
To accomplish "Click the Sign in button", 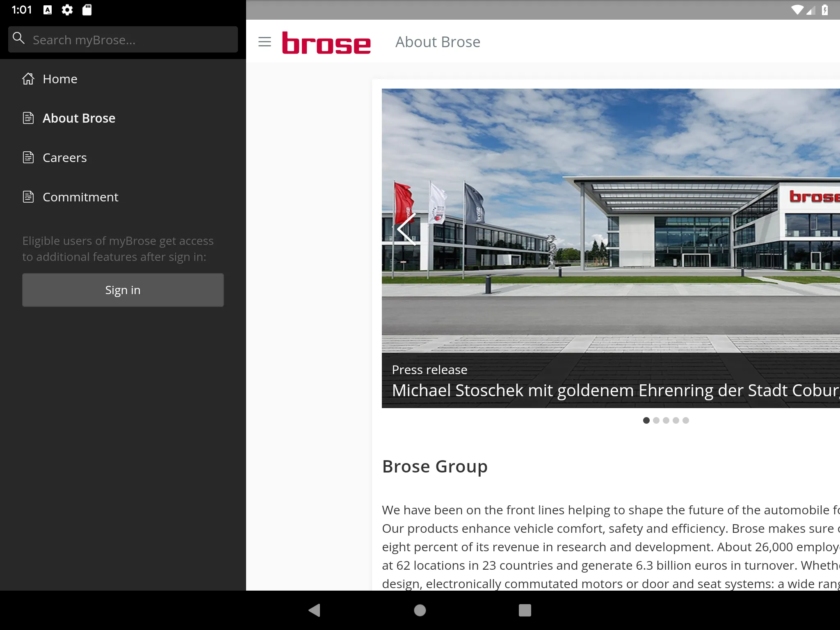I will (123, 289).
